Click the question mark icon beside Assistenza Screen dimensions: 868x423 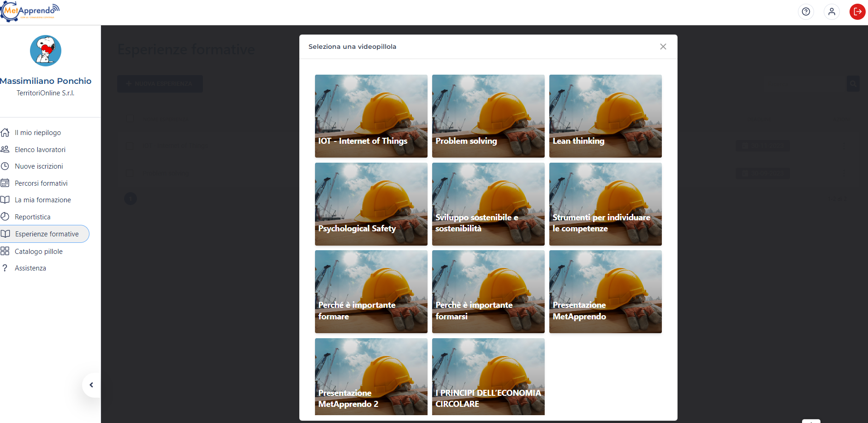coord(5,268)
